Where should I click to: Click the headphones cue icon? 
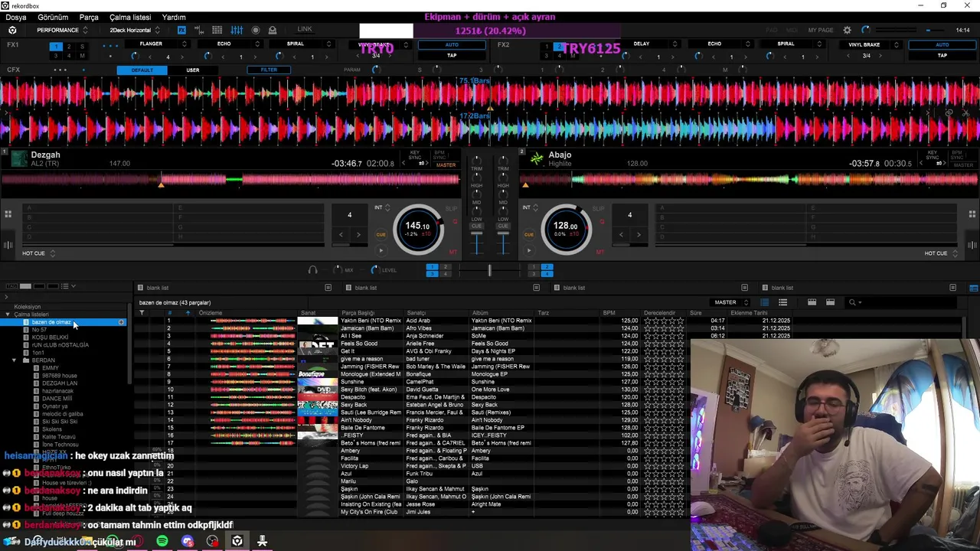tap(312, 269)
